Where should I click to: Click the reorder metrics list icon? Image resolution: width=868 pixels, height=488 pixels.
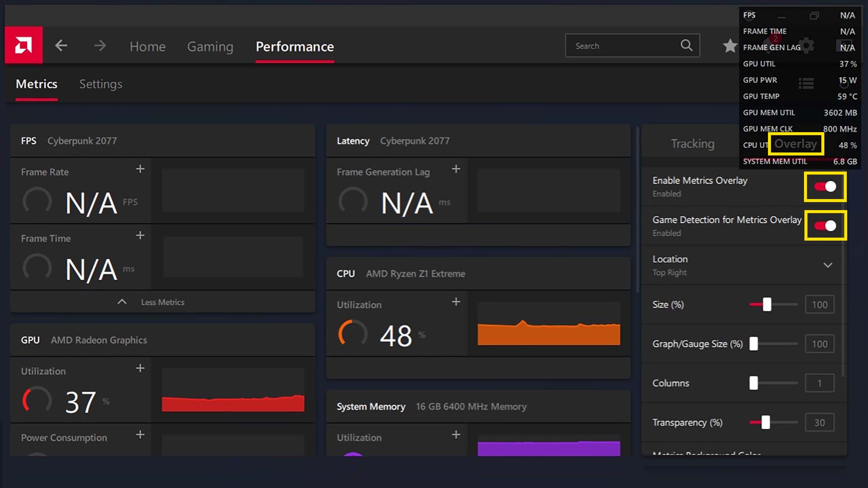(806, 84)
